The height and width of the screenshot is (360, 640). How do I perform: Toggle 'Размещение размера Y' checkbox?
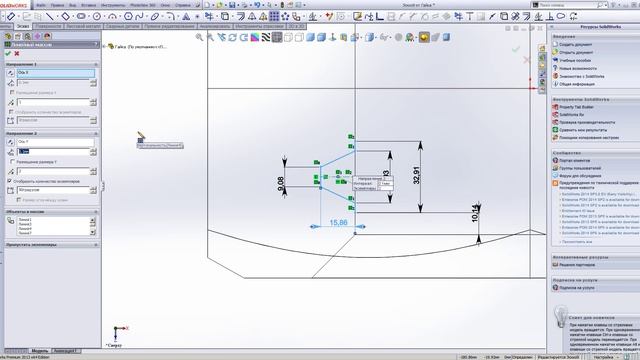(x=13, y=162)
